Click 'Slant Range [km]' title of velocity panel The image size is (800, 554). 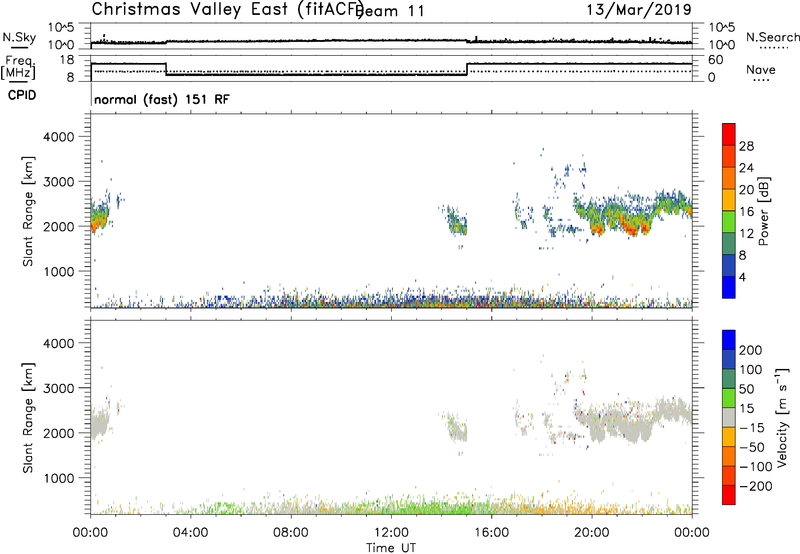(28, 418)
